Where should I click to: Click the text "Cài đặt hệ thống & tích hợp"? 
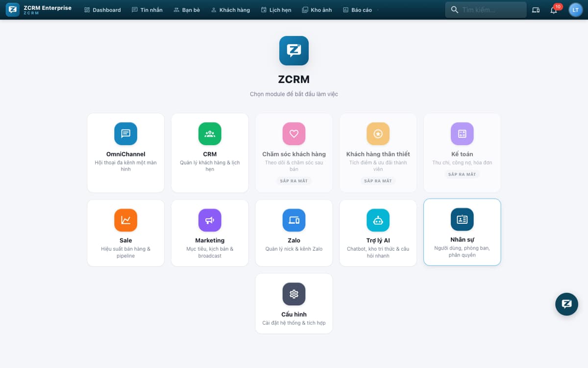[294, 323]
